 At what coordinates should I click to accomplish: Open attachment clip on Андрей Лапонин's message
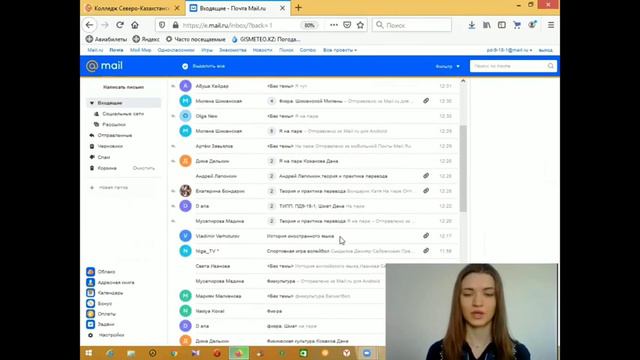click(426, 176)
